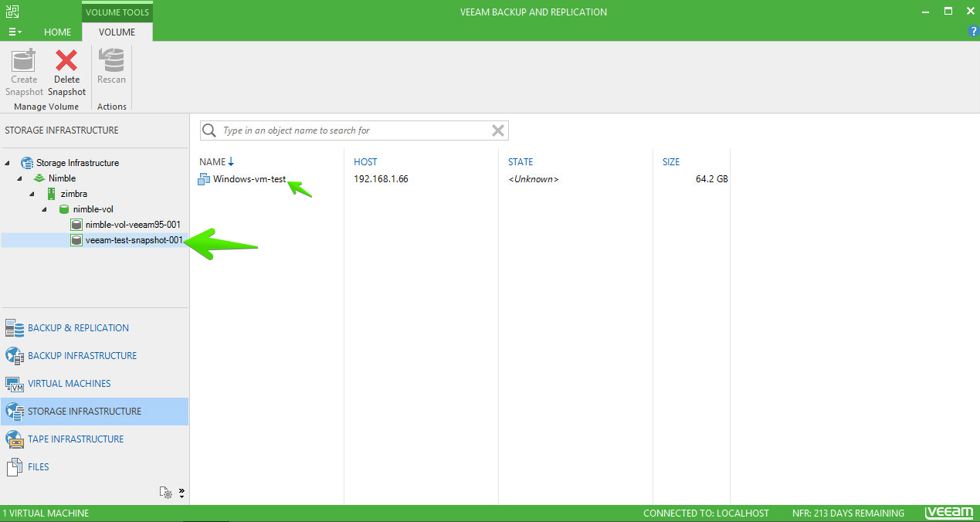Click the application icon in title bar
This screenshot has height=522, width=980.
point(11,12)
